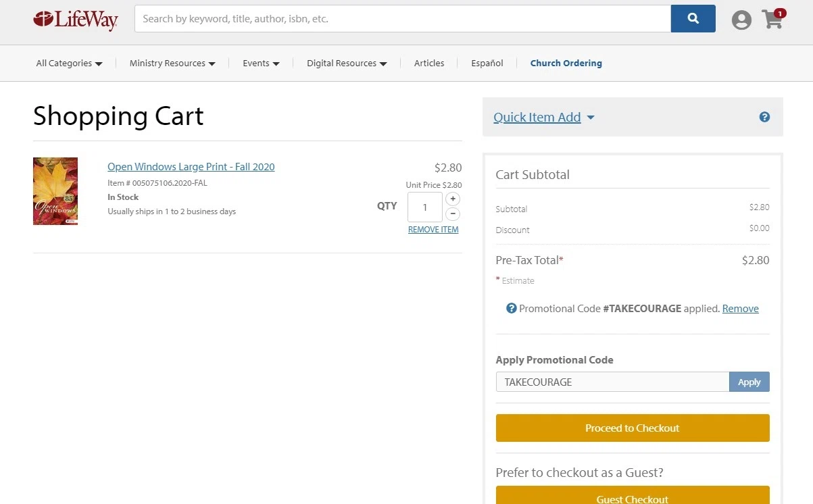Open the Open Windows Large Print product link
Image resolution: width=813 pixels, height=504 pixels.
click(x=191, y=167)
